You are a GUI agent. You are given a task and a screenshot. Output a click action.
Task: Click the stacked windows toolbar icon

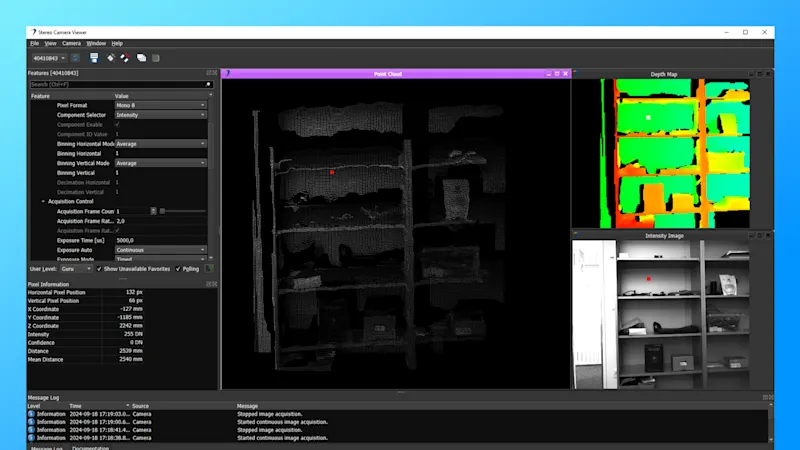[x=141, y=58]
